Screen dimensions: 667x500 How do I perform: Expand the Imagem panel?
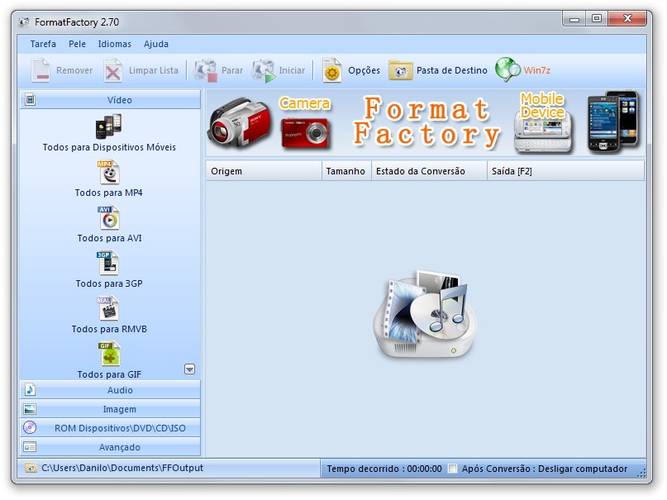click(110, 409)
